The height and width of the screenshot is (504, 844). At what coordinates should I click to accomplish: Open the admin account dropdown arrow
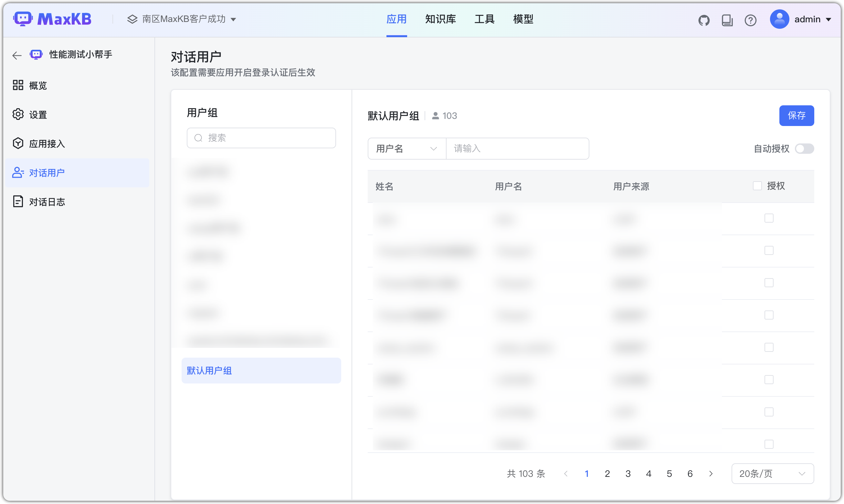coord(828,20)
